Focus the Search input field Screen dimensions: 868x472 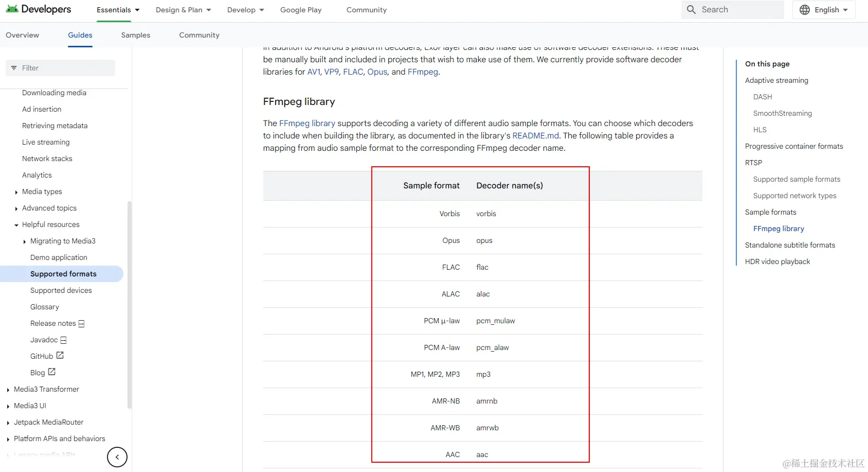point(733,10)
